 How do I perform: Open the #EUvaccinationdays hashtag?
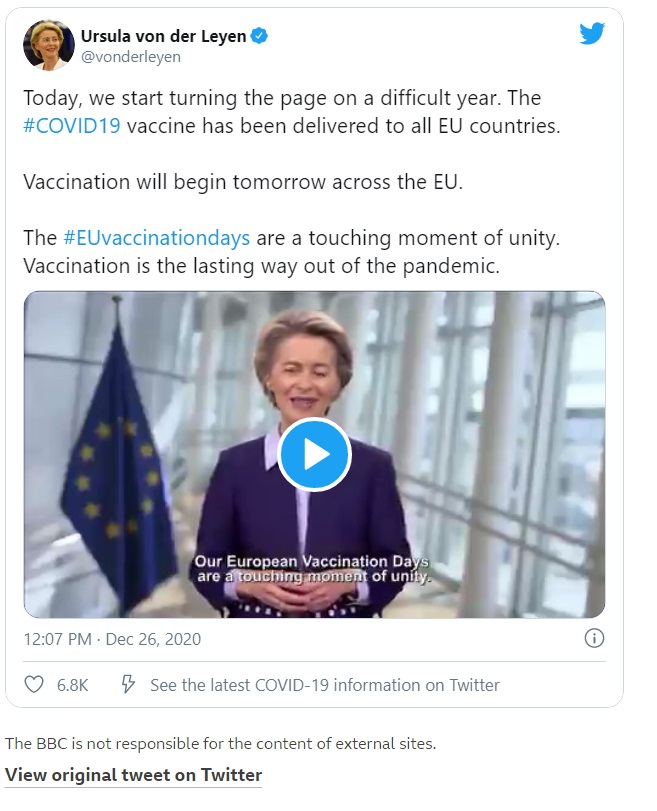pyautogui.click(x=157, y=239)
